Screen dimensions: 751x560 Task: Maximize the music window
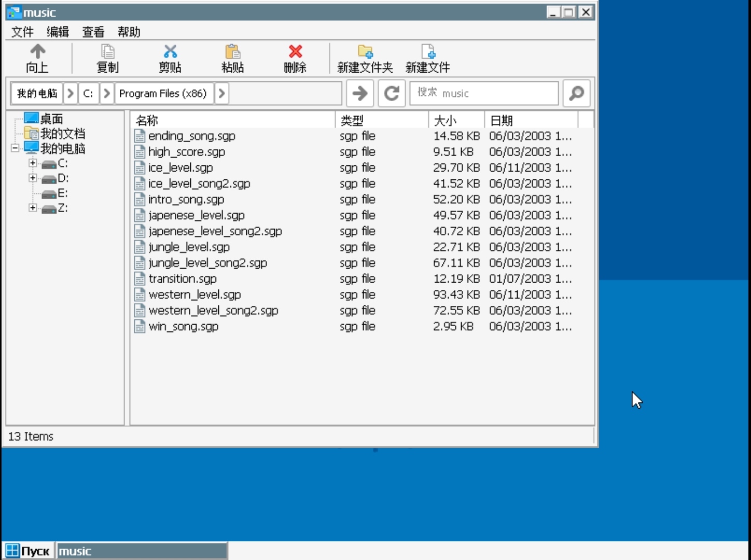pos(569,12)
